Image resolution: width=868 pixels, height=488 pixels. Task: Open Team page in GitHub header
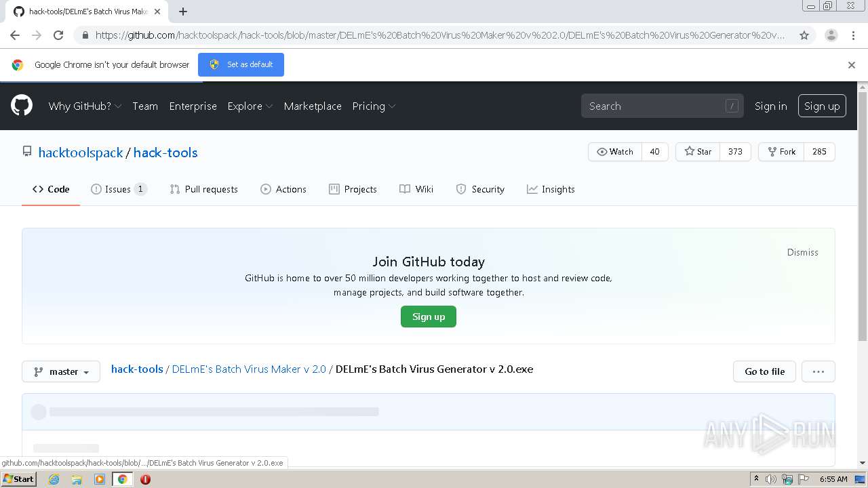pos(145,106)
